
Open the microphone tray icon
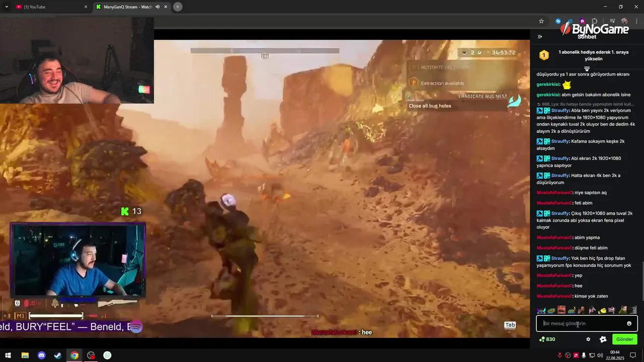click(584, 355)
